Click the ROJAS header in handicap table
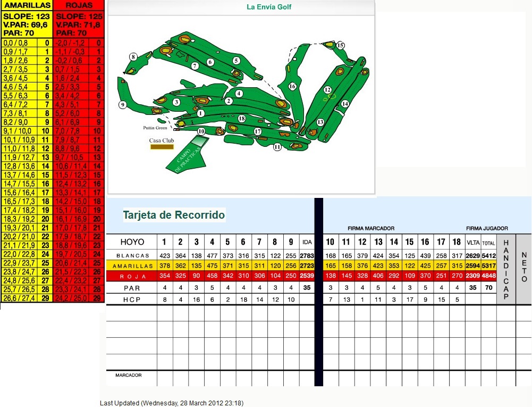 79,5
